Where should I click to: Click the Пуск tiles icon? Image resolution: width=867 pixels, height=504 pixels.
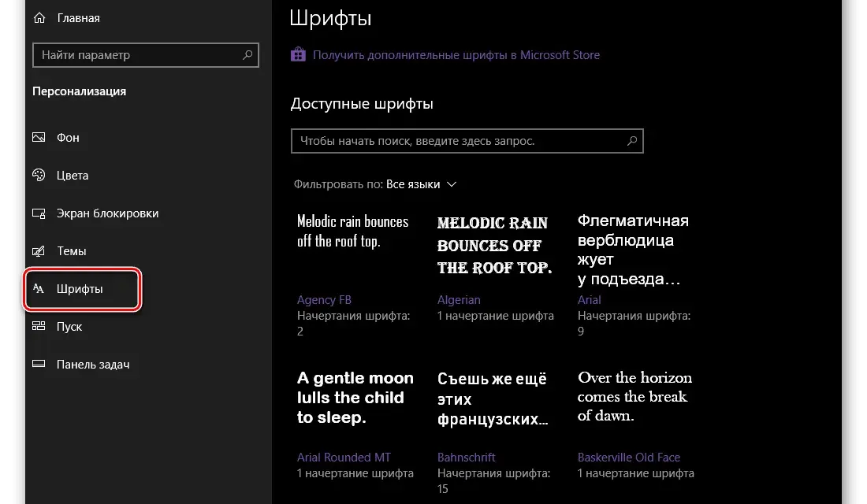coord(39,326)
